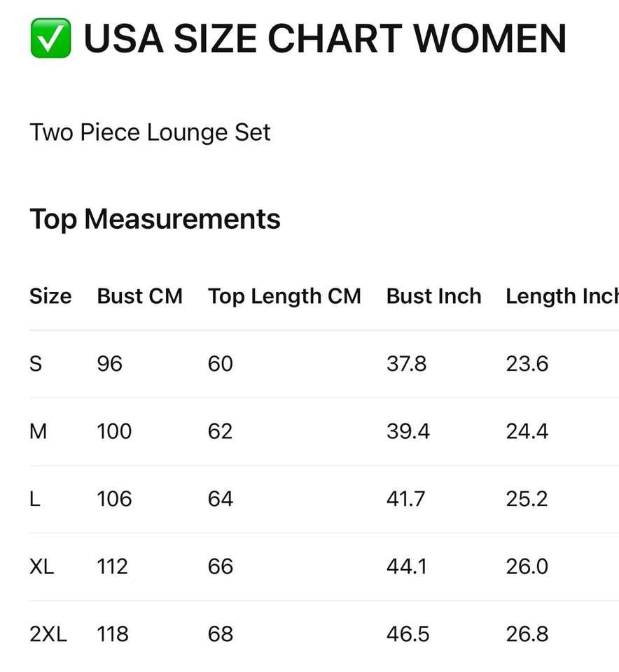Viewport: 619px width, 672px height.
Task: Click the 96 bust CM value
Action: (x=109, y=364)
